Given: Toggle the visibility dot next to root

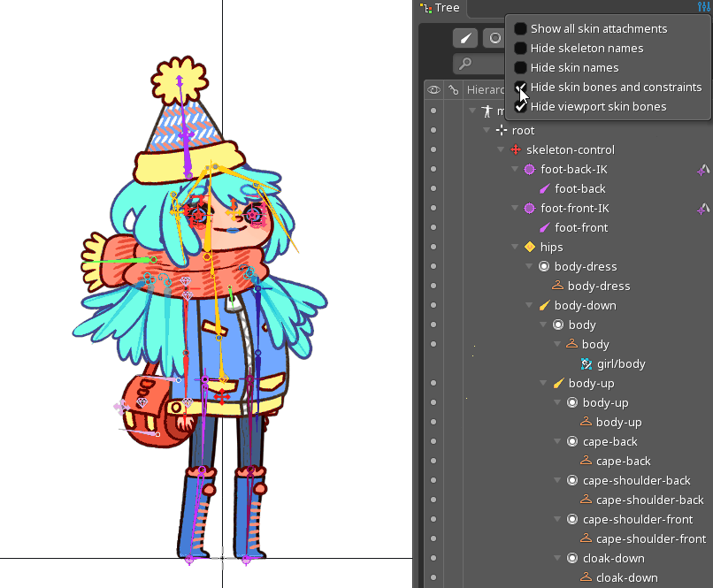Looking at the screenshot, I should point(433,130).
